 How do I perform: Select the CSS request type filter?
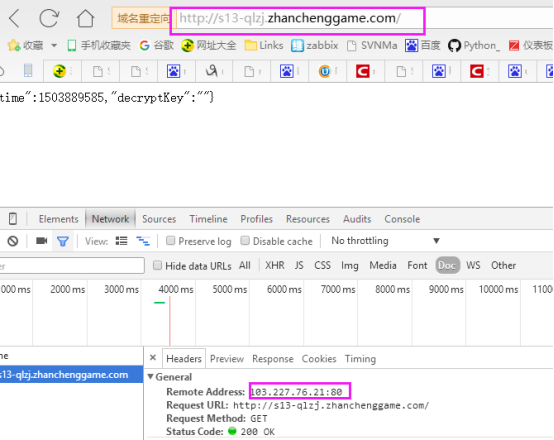pos(322,265)
